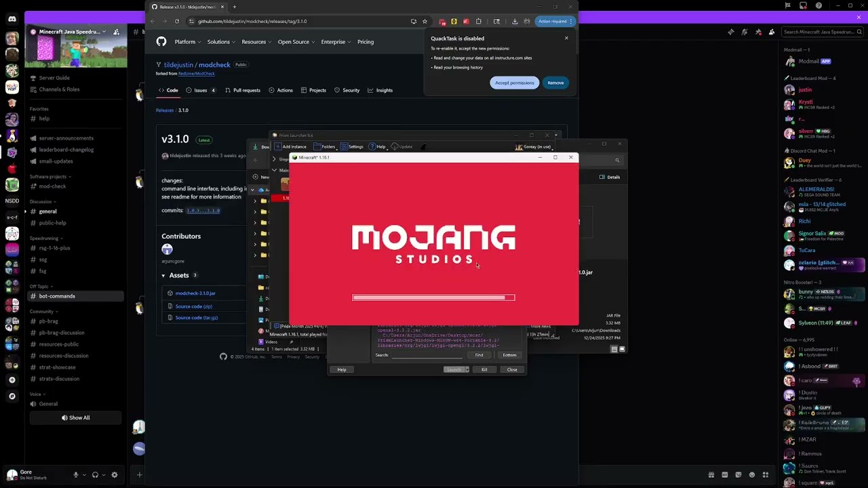Switch to the Actions repository tab

point(281,90)
